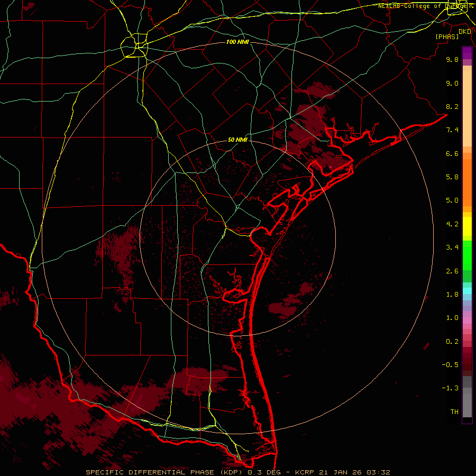The height and width of the screenshot is (476, 476).
Task: Click the bright green color scale segment
Action: (x=467, y=256)
